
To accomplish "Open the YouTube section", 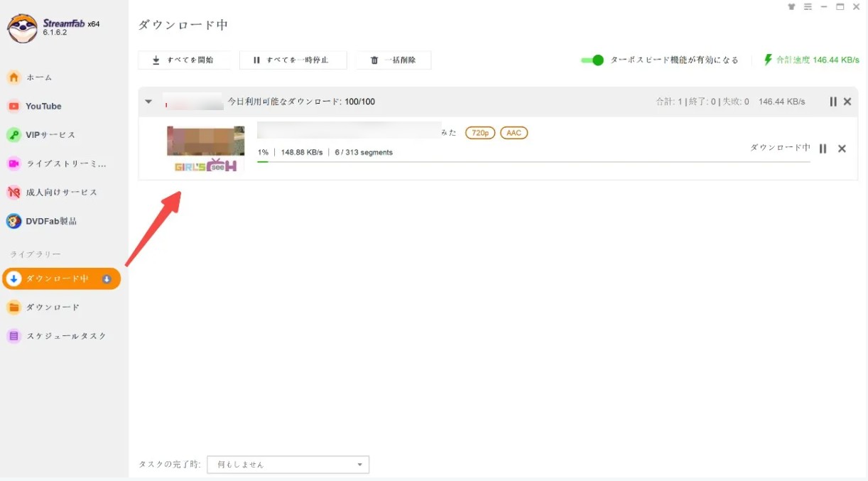I will pos(43,106).
